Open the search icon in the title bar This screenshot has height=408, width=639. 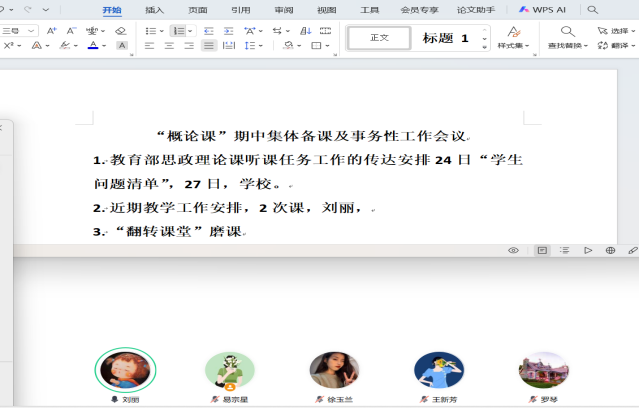click(x=593, y=9)
